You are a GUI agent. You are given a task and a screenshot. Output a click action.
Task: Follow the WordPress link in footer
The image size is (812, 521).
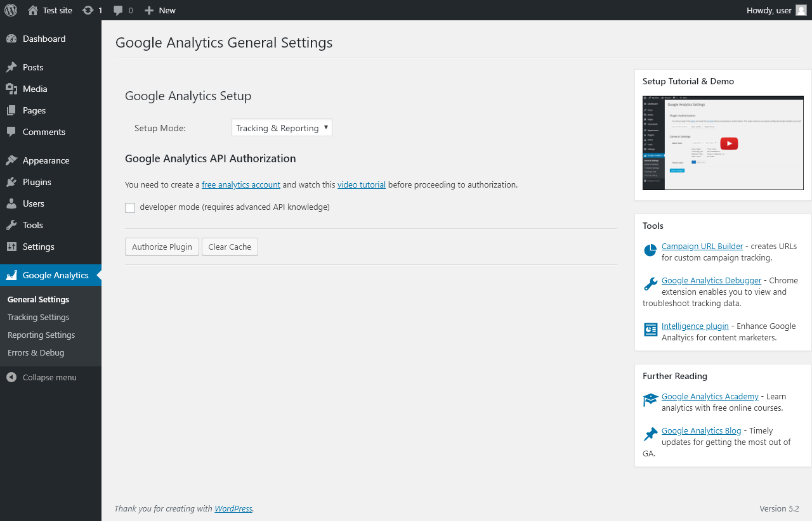coord(233,508)
